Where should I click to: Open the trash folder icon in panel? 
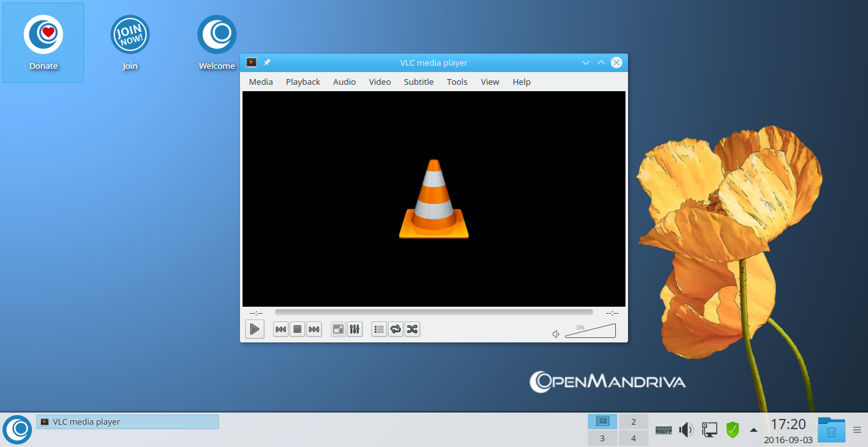click(832, 429)
